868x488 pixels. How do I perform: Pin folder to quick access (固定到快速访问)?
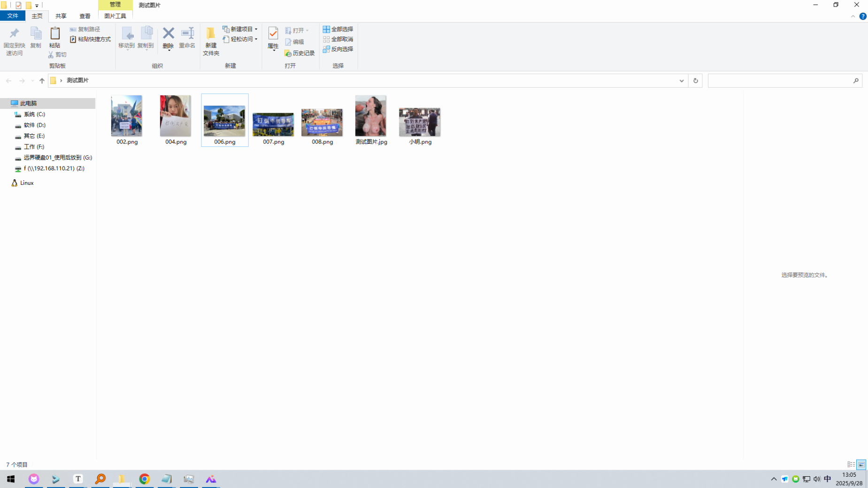tap(15, 41)
